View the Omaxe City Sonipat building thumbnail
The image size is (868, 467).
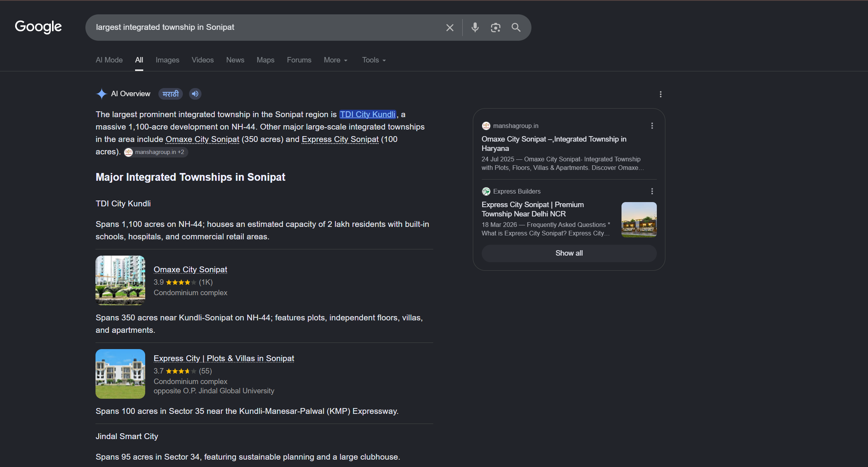(x=120, y=280)
